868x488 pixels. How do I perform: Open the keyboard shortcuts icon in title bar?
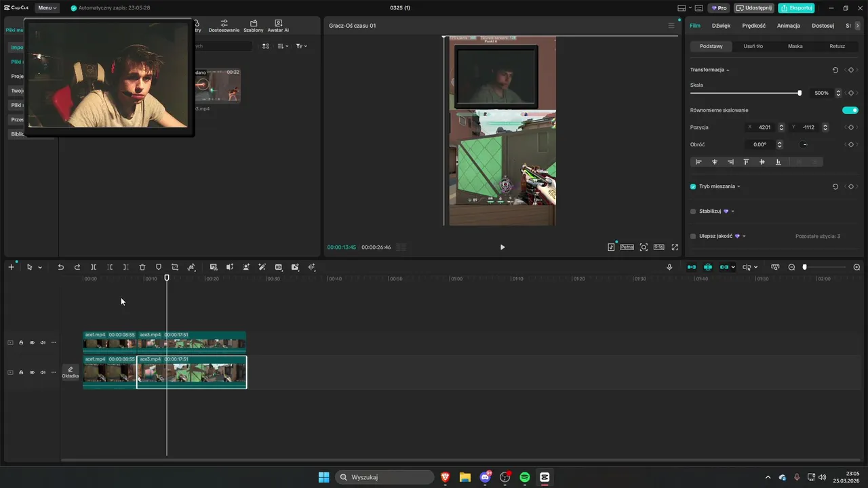pos(698,8)
